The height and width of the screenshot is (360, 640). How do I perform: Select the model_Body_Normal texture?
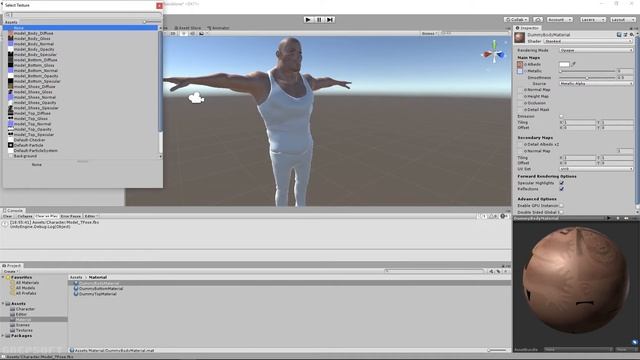(x=34, y=44)
